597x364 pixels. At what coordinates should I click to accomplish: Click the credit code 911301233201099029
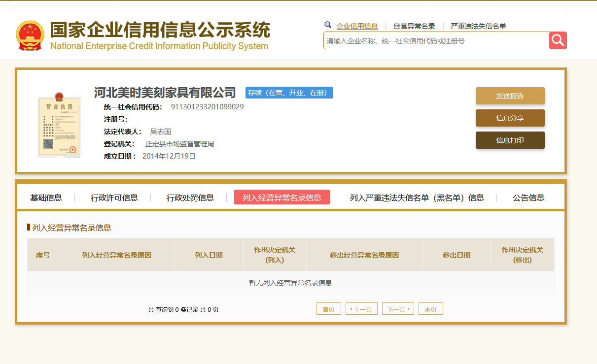(207, 107)
